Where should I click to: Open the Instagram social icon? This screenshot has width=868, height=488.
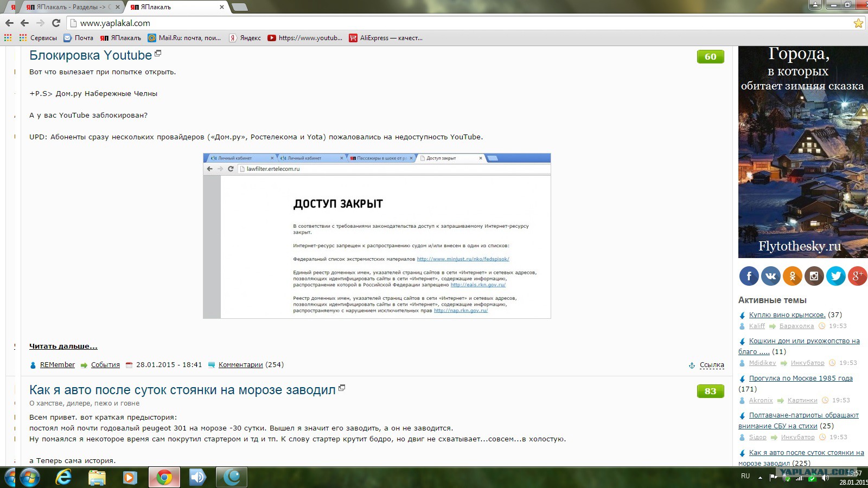(x=814, y=277)
